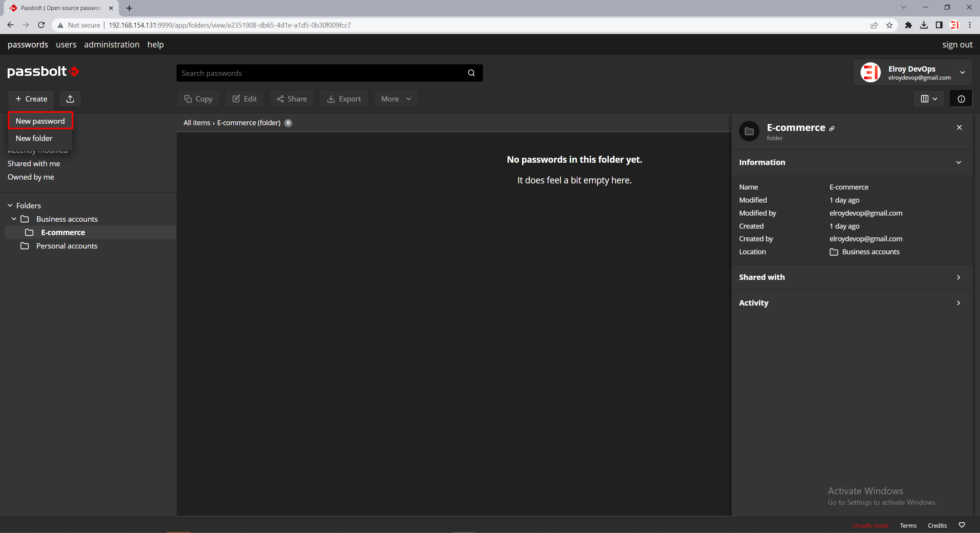The height and width of the screenshot is (533, 980).
Task: Click the E-commerce folder icon in tree
Action: pos(29,232)
